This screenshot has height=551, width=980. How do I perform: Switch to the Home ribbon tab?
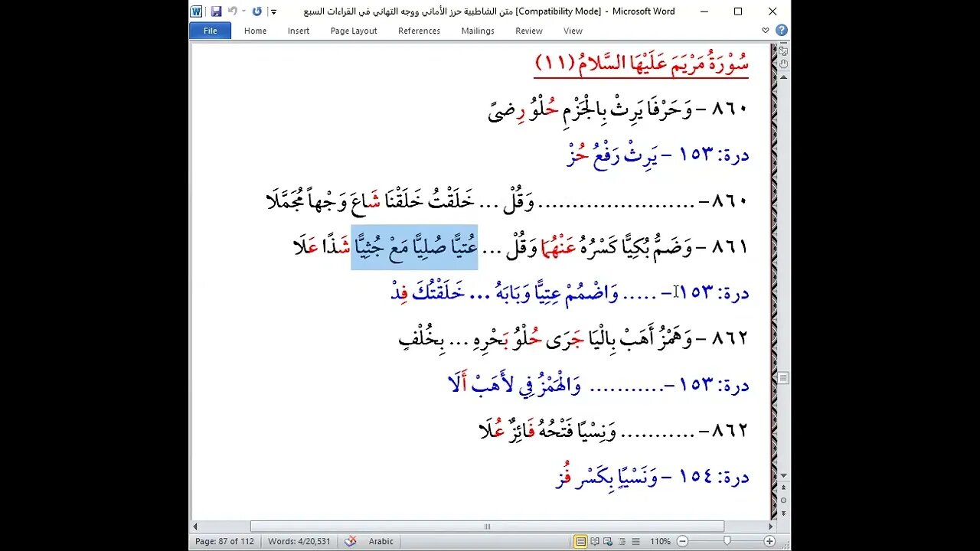(x=255, y=31)
